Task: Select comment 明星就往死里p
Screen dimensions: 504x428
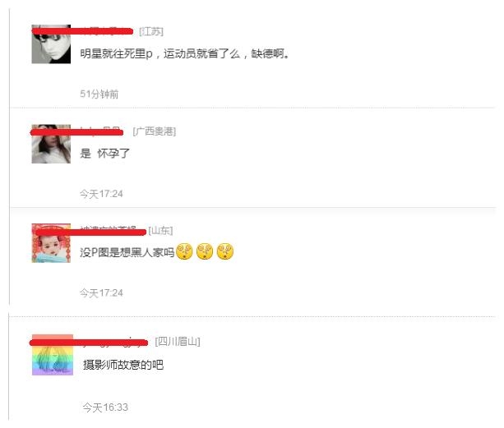Action: (117, 53)
